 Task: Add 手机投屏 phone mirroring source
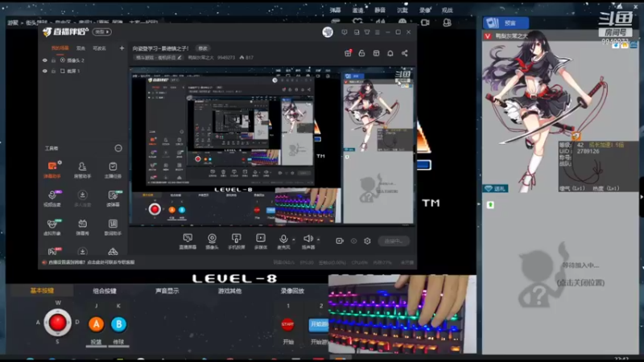[x=236, y=241]
